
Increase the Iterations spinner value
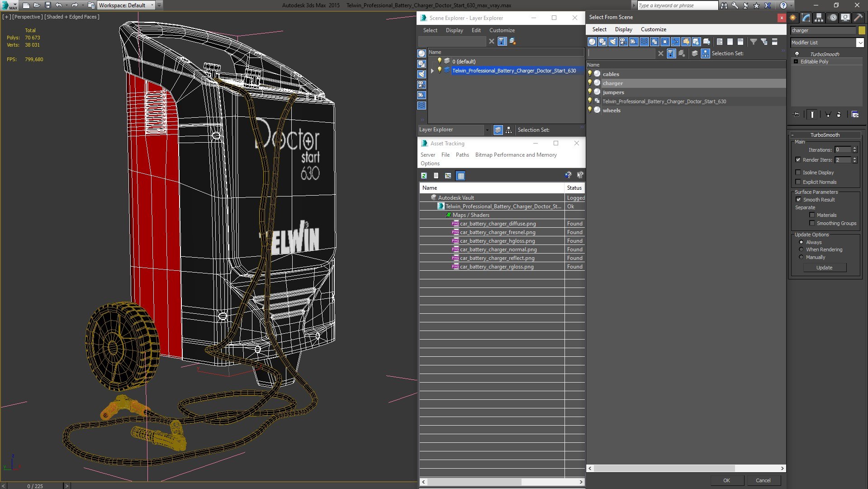point(854,148)
